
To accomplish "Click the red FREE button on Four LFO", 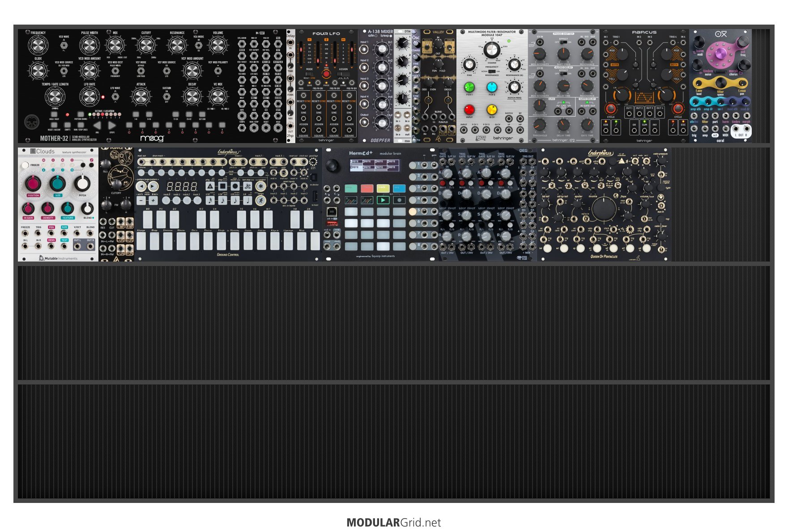I will click(x=326, y=74).
